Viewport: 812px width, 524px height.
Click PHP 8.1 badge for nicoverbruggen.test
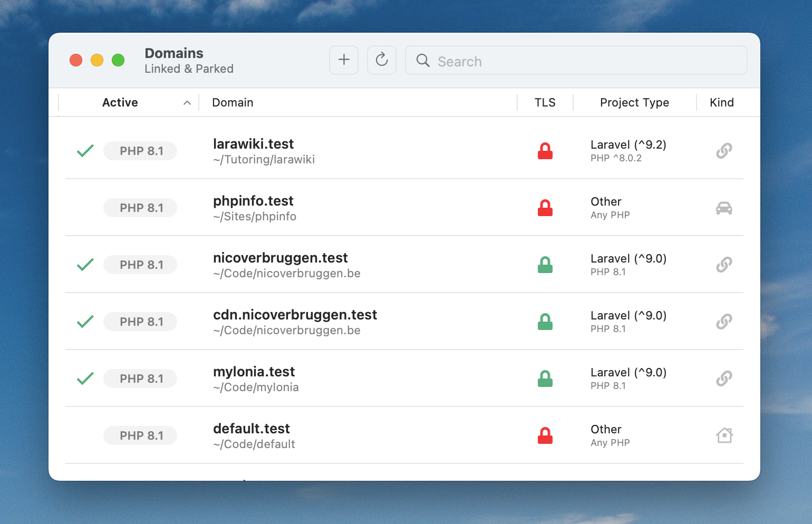click(x=140, y=265)
